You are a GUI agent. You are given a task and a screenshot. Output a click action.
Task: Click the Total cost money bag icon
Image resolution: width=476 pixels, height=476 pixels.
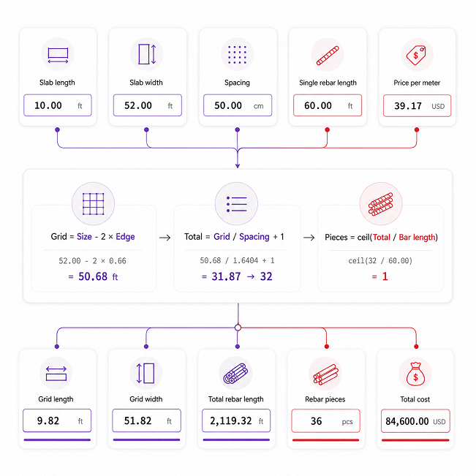pos(415,374)
